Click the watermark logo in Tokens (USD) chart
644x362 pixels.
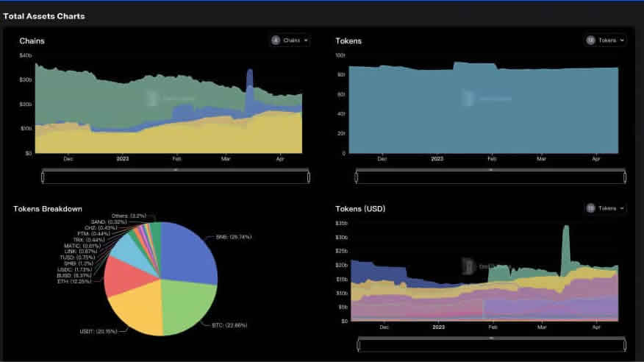[x=466, y=265]
